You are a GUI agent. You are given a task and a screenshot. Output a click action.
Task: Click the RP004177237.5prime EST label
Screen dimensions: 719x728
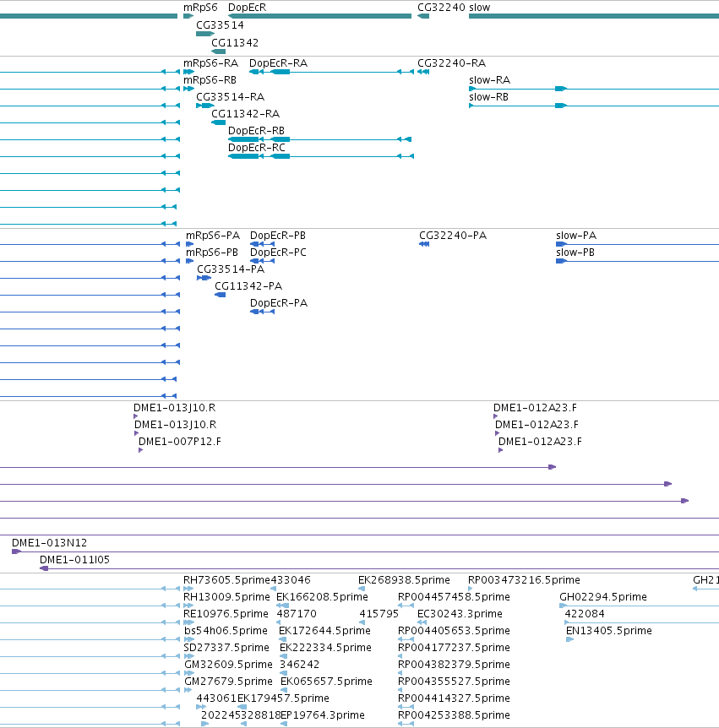(454, 648)
